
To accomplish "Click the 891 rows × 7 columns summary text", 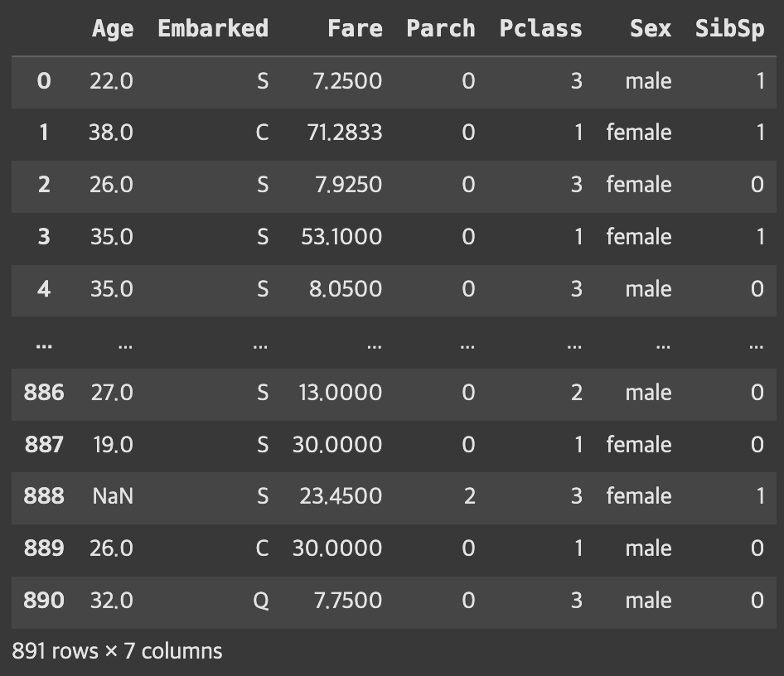I will pyautogui.click(x=117, y=651).
